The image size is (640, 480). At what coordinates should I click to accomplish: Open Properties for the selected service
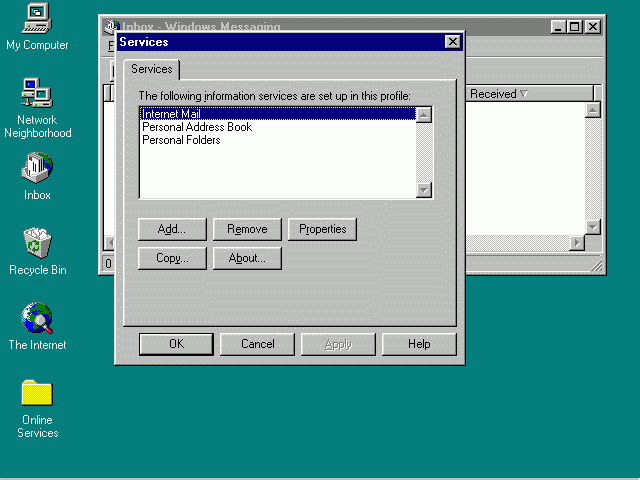click(322, 229)
